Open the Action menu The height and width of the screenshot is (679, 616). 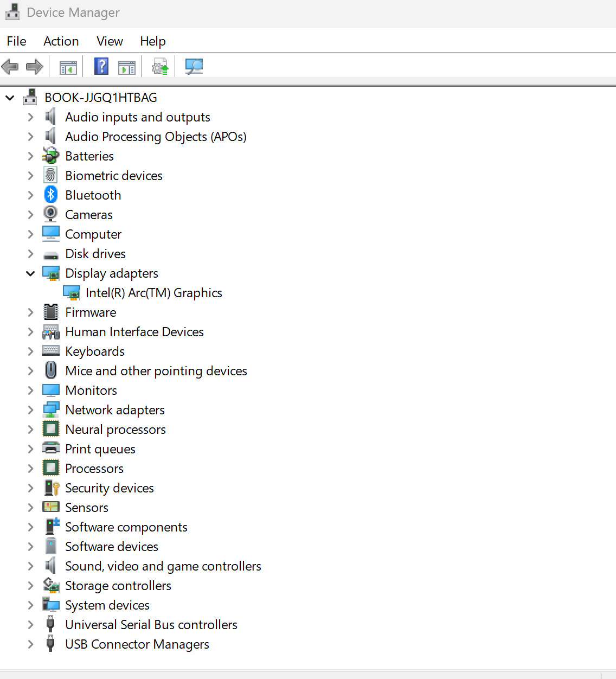pos(61,41)
